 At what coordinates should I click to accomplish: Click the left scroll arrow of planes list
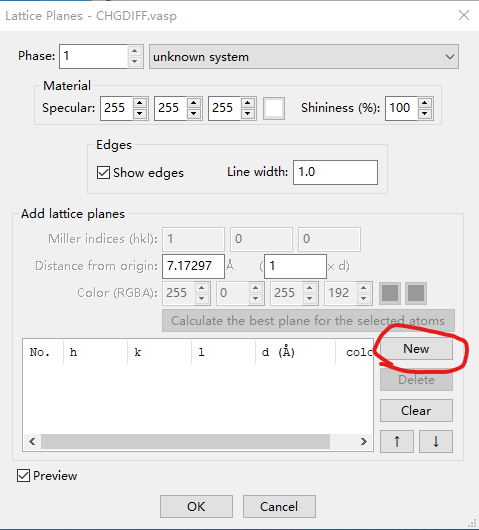click(x=32, y=441)
